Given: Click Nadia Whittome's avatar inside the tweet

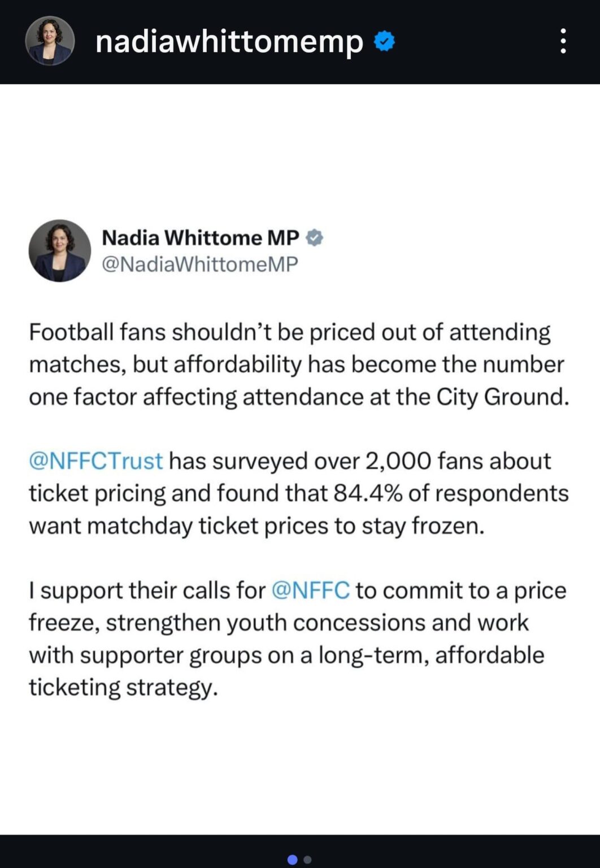Looking at the screenshot, I should [x=60, y=250].
